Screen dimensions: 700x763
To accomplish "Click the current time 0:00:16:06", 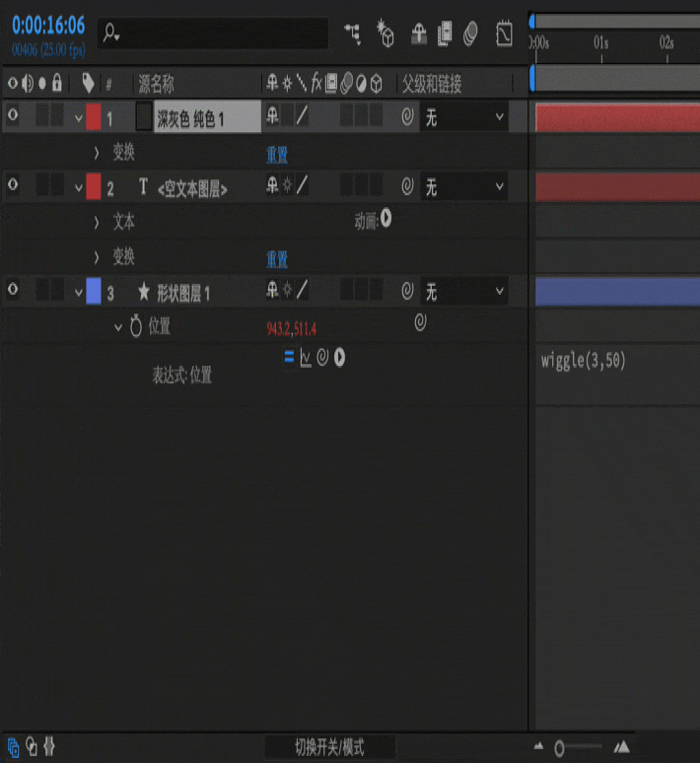I will (48, 26).
